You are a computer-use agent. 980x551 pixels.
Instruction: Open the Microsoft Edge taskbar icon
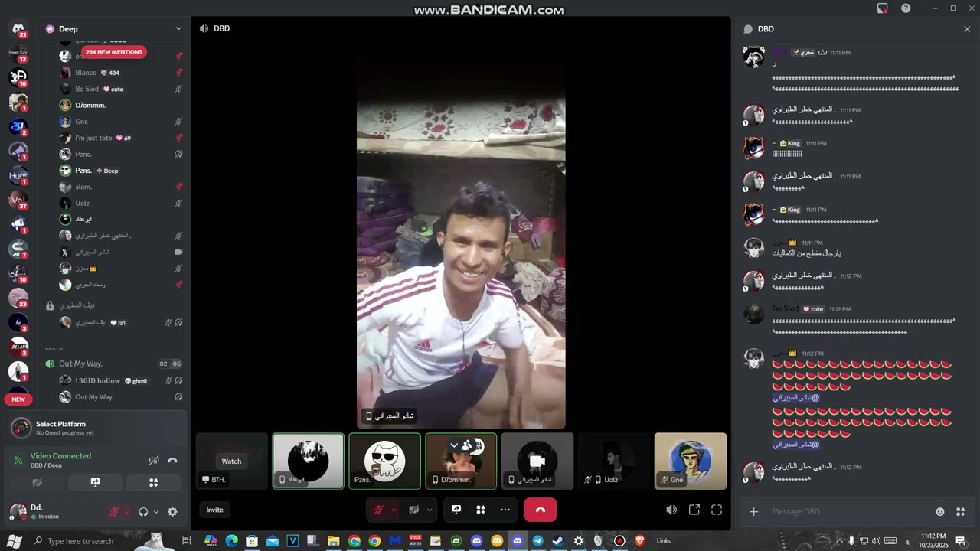coord(231,541)
